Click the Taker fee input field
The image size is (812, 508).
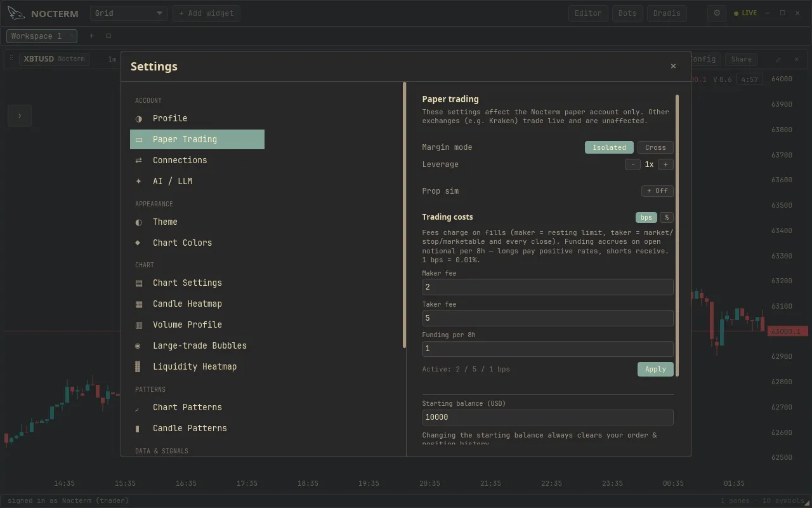[x=547, y=318]
